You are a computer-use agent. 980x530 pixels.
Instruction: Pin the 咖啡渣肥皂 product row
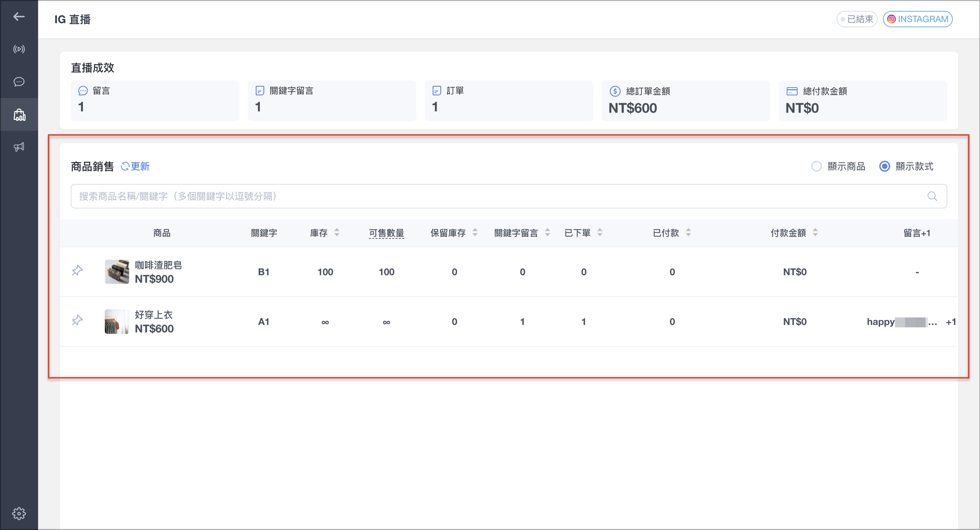77,271
